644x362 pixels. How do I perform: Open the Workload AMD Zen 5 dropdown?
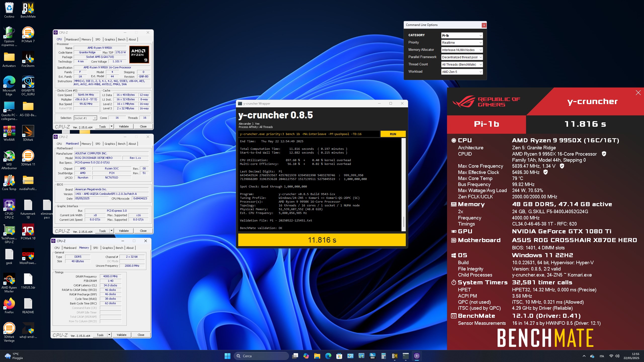click(462, 72)
